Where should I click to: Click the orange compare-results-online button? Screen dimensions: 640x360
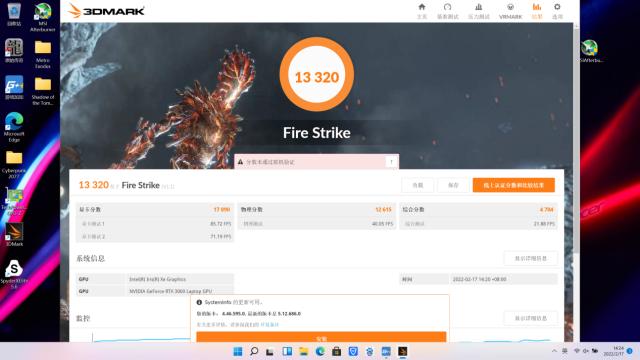click(513, 185)
